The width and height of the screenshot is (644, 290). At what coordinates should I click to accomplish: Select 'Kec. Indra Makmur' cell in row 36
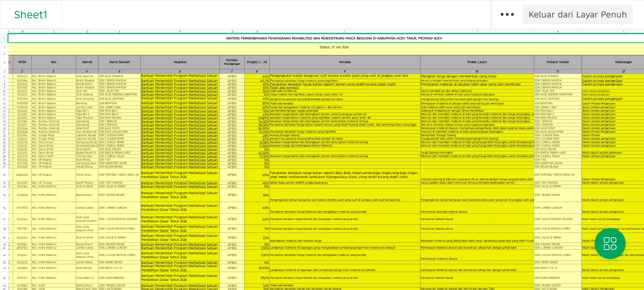(54, 208)
